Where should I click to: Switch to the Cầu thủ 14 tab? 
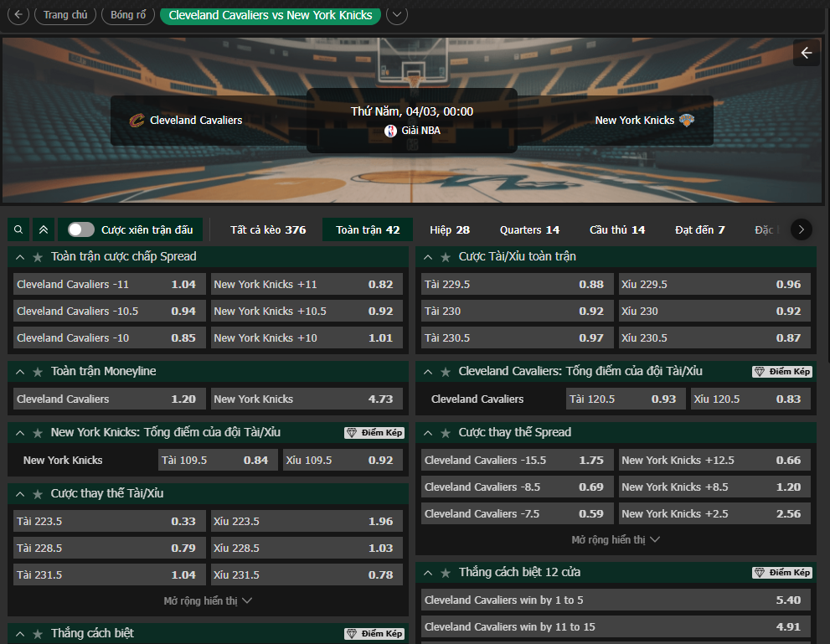click(x=617, y=229)
